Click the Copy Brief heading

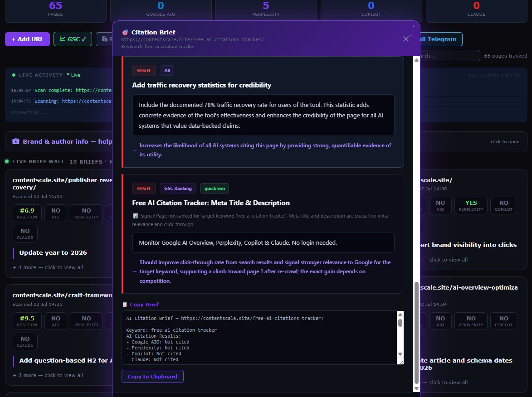coord(144,305)
